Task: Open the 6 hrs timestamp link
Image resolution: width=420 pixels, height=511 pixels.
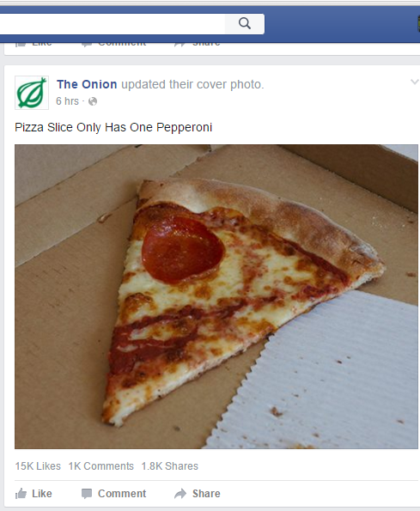Action: [67, 101]
